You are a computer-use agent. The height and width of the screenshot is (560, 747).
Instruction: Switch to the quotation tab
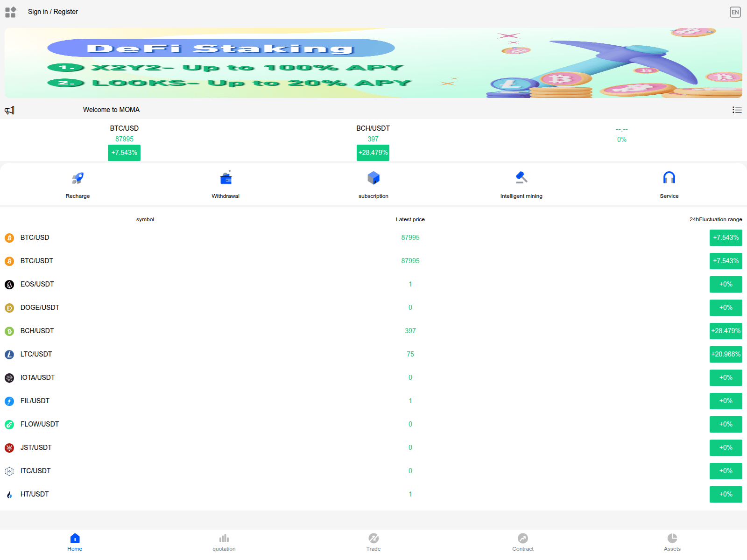(x=224, y=542)
